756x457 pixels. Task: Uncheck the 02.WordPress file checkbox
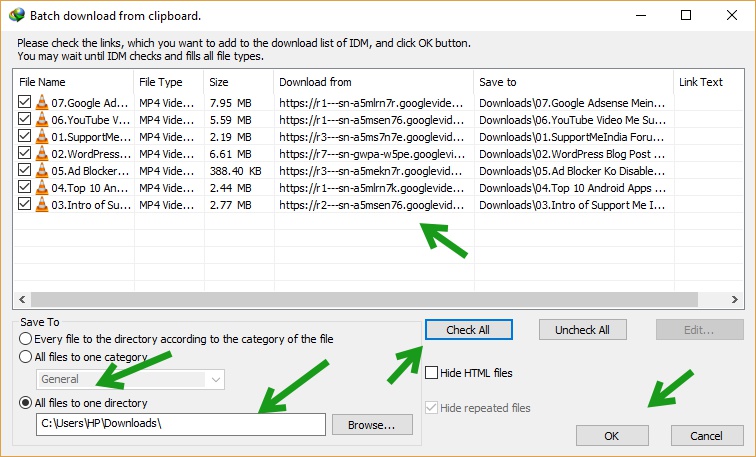pos(25,153)
